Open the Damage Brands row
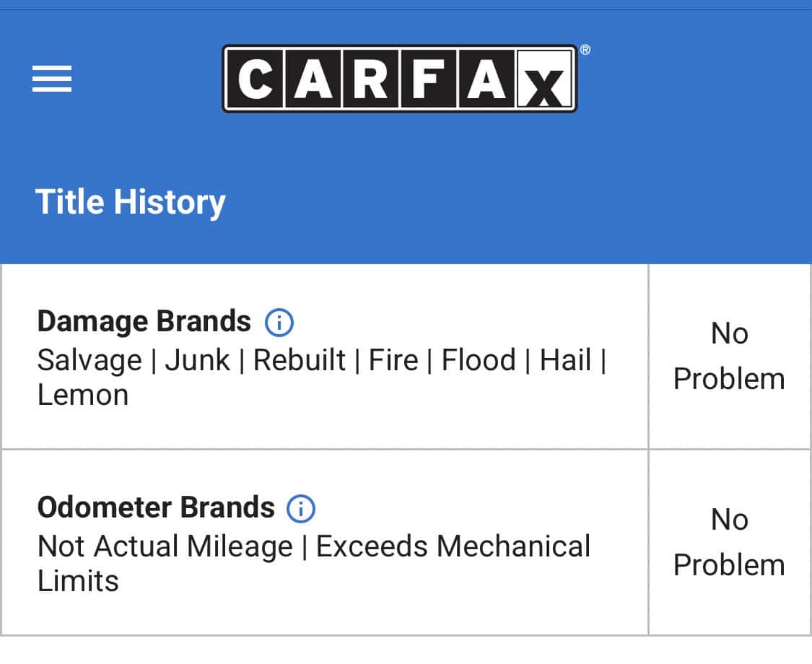The height and width of the screenshot is (664, 812). (325, 356)
